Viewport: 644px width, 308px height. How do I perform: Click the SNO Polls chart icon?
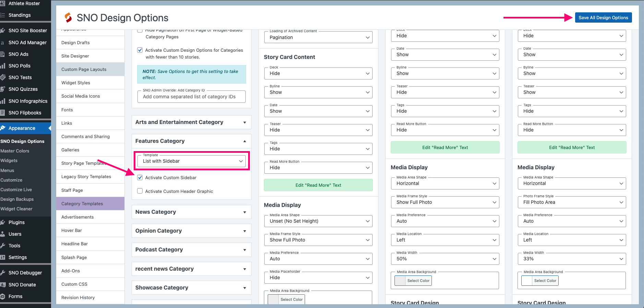[x=3, y=66]
